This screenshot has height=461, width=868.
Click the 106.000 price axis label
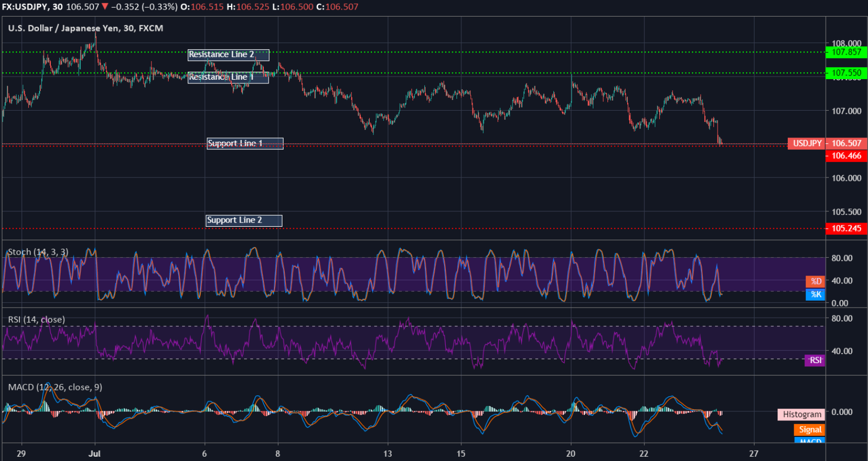[x=846, y=178]
